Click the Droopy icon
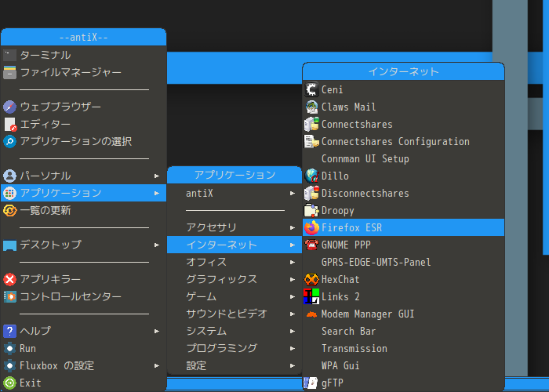 pos(311,210)
